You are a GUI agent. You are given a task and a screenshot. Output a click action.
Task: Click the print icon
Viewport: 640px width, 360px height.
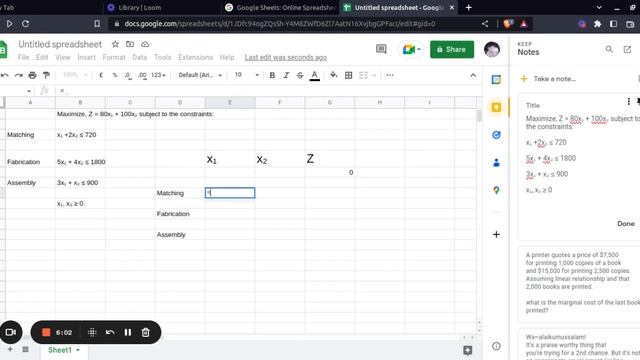pyautogui.click(x=32, y=75)
